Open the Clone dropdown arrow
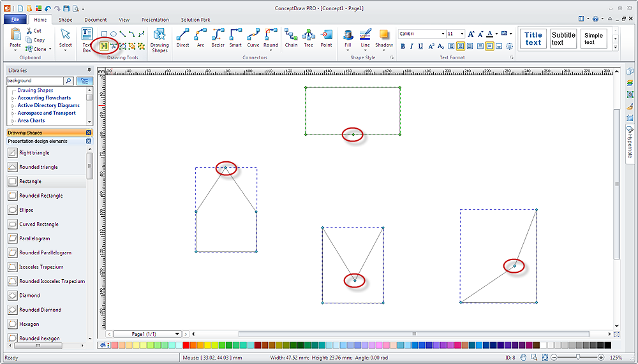Viewport: 638px width, 364px height. 50,49
